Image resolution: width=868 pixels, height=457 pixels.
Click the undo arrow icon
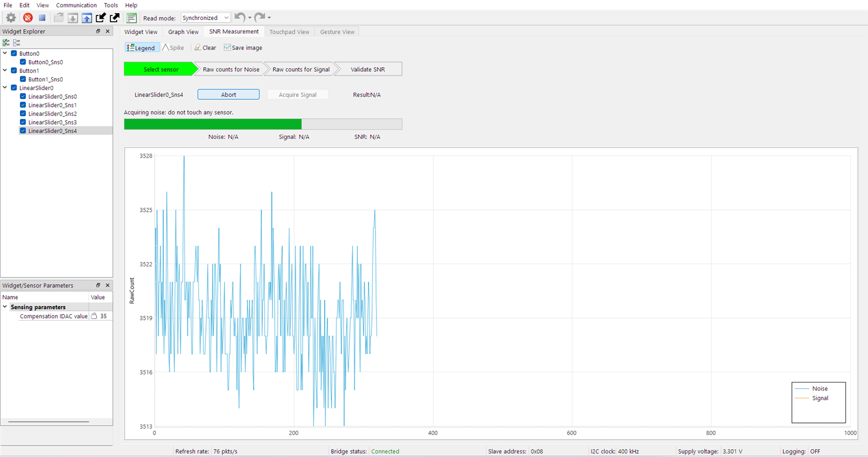tap(239, 18)
